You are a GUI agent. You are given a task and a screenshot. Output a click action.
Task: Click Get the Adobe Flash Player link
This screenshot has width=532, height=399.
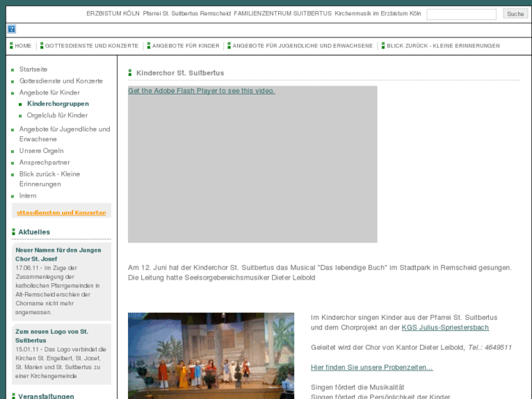[201, 91]
